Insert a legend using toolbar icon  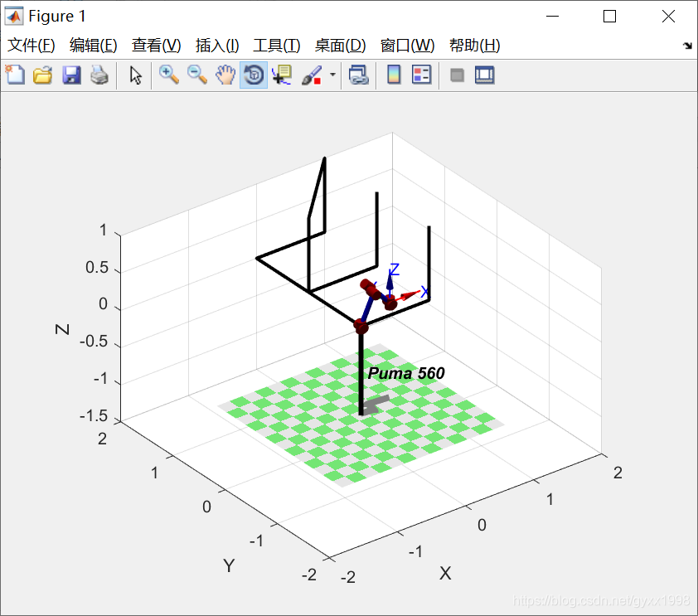[422, 75]
